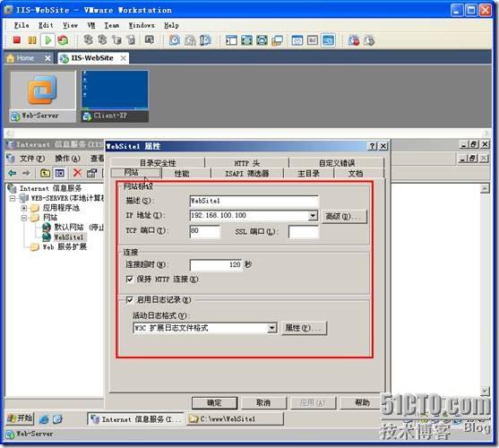Switch to the documents tab
The height and width of the screenshot is (448, 499).
click(355, 174)
